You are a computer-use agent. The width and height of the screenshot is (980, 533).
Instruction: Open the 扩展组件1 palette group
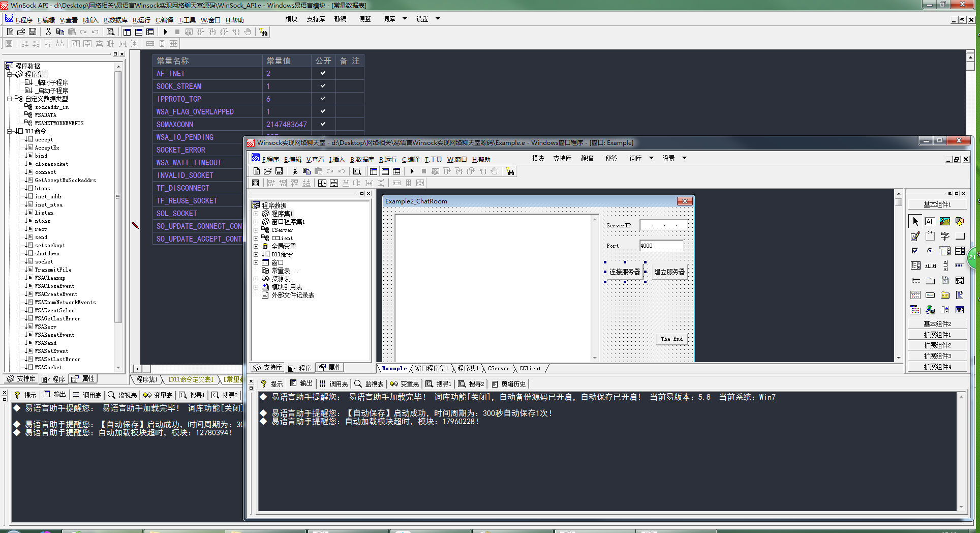pyautogui.click(x=937, y=335)
